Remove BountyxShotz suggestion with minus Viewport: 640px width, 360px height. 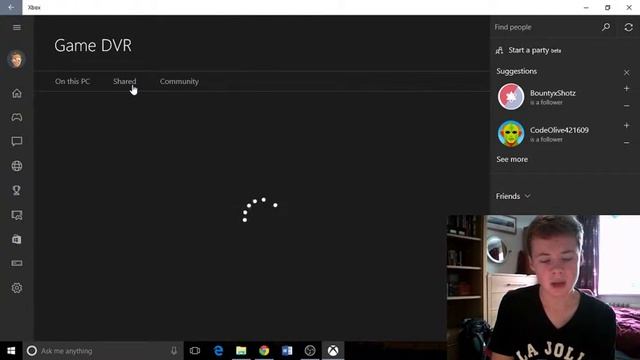tap(627, 106)
